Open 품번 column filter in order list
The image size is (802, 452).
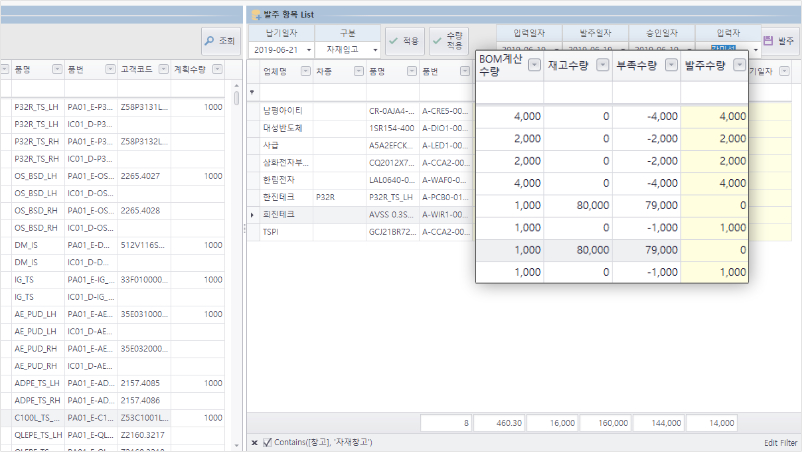click(x=465, y=71)
